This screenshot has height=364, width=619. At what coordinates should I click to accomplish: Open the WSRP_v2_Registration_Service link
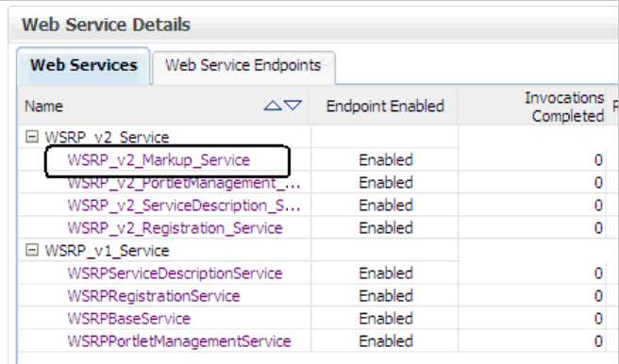(x=175, y=228)
